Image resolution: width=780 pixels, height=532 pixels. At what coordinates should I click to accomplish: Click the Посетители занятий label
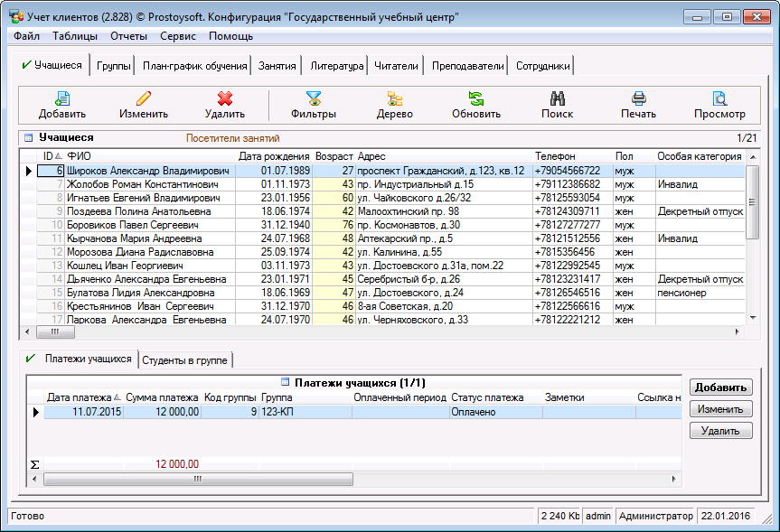tap(232, 138)
